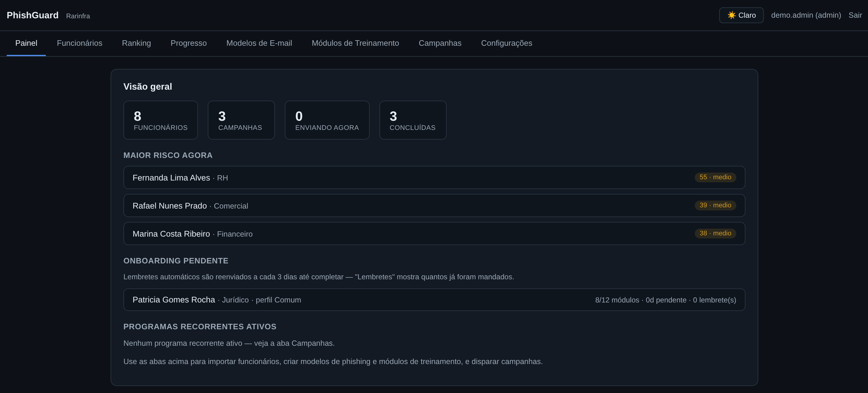Switch to light theme with Claro button
868x393 pixels.
pos(741,15)
